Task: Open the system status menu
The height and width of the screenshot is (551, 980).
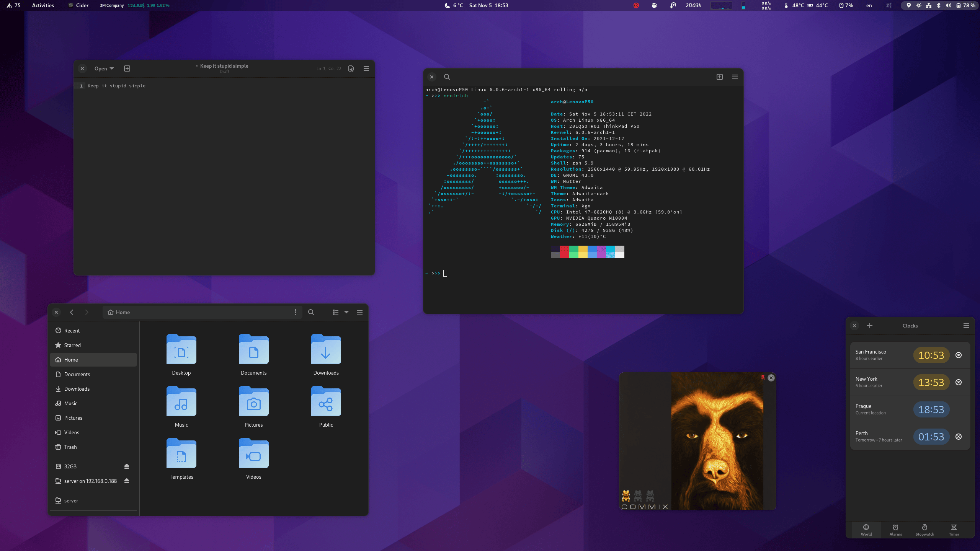Action: tap(940, 5)
